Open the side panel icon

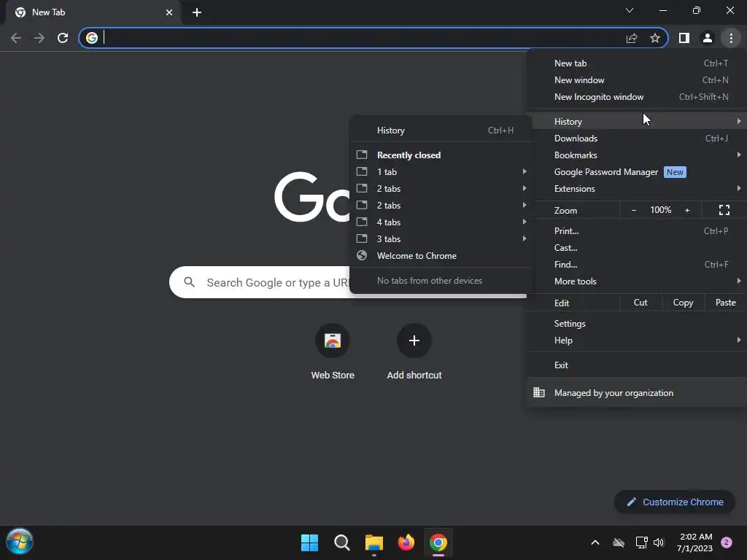684,38
